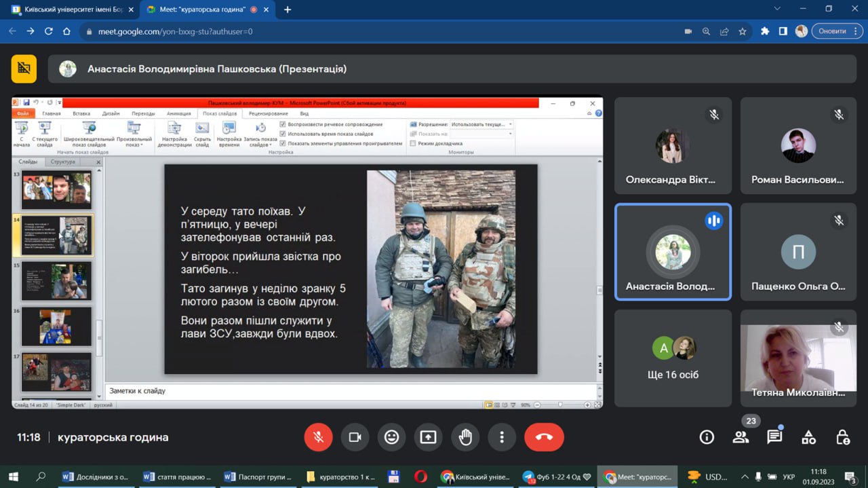
Task: Open a new browser tab
Action: pos(288,10)
